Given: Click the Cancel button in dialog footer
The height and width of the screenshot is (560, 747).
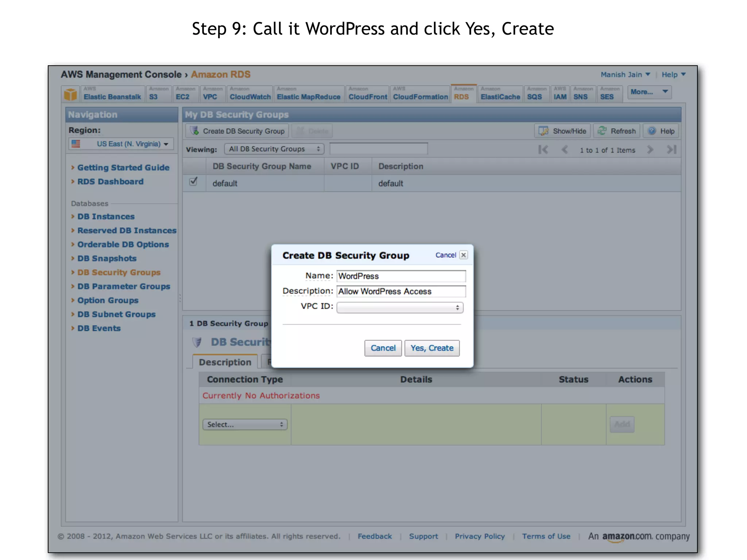Looking at the screenshot, I should click(x=383, y=348).
